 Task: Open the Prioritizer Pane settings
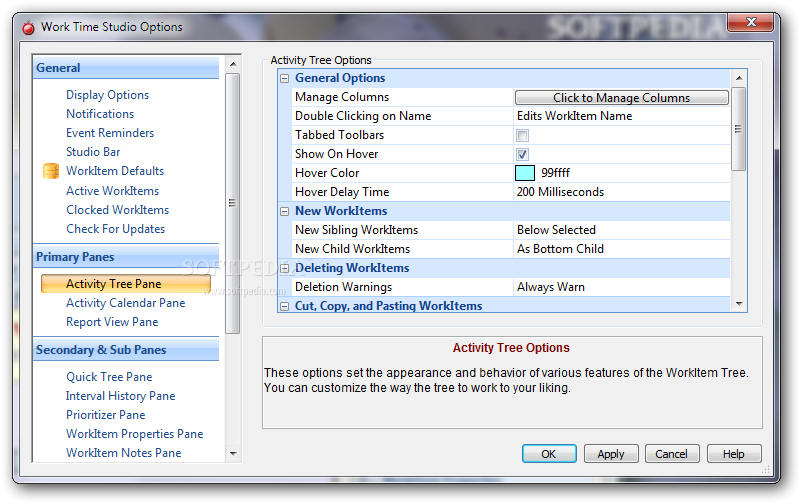pos(105,415)
